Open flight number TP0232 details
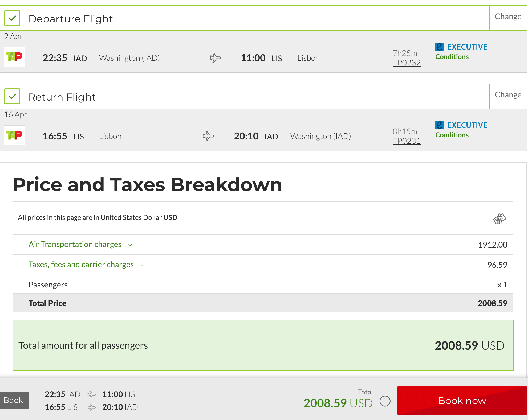Image resolution: width=528 pixels, height=420 pixels. [x=406, y=63]
